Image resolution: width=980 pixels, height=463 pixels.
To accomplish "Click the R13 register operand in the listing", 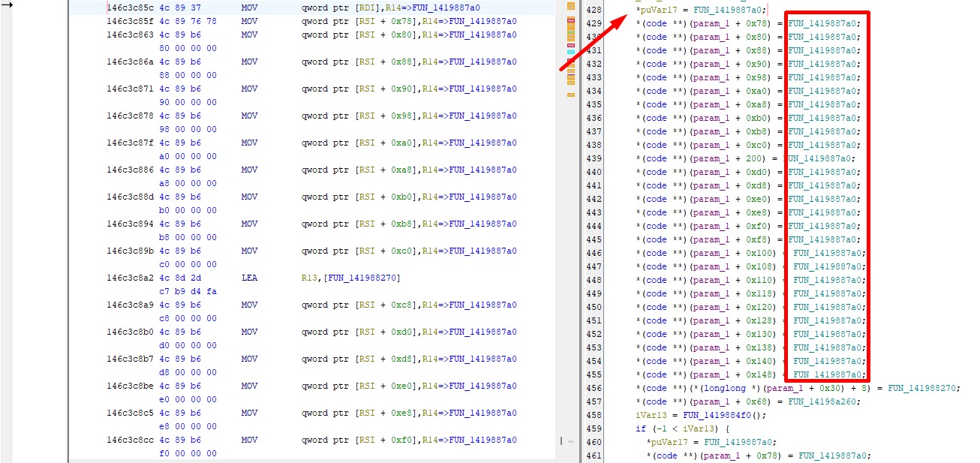I will 310,278.
